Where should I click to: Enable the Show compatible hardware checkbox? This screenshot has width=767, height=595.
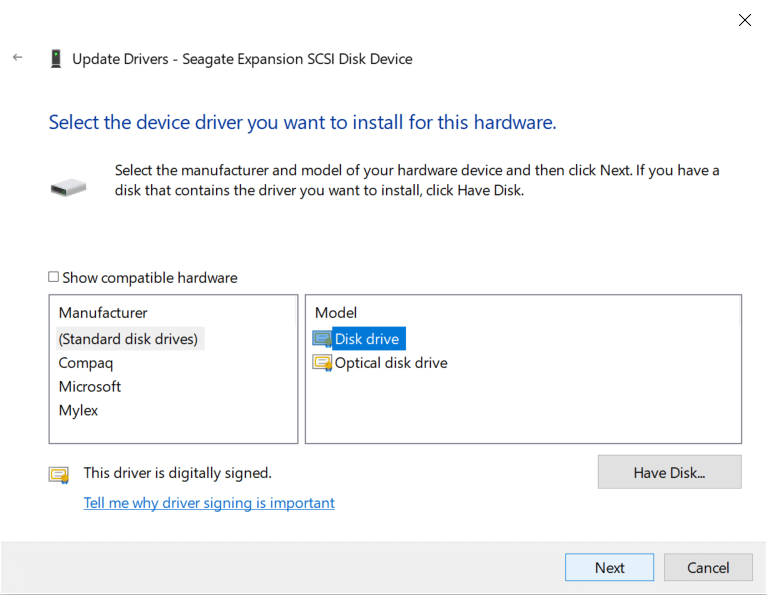[54, 278]
